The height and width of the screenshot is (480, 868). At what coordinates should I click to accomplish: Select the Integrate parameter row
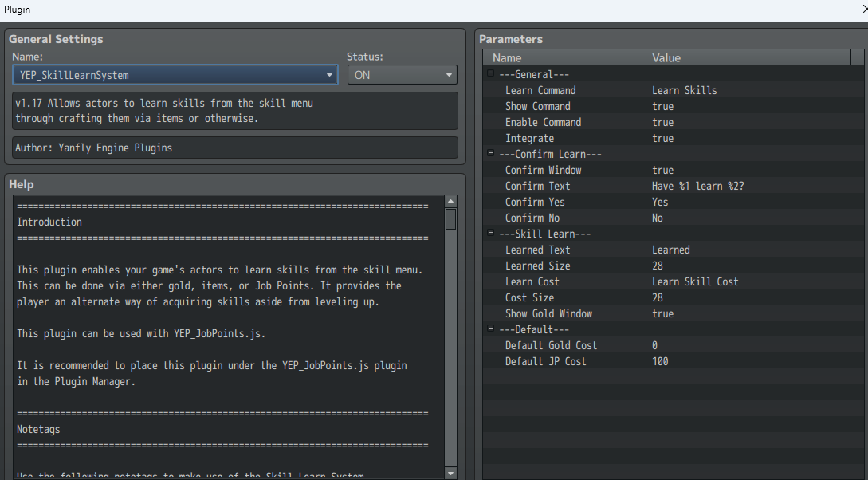[674, 139]
